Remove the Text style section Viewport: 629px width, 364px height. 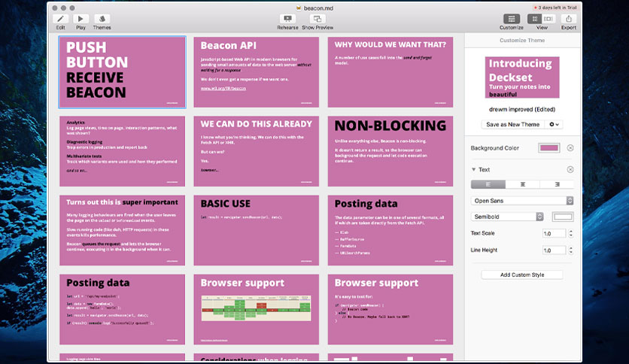click(x=570, y=169)
